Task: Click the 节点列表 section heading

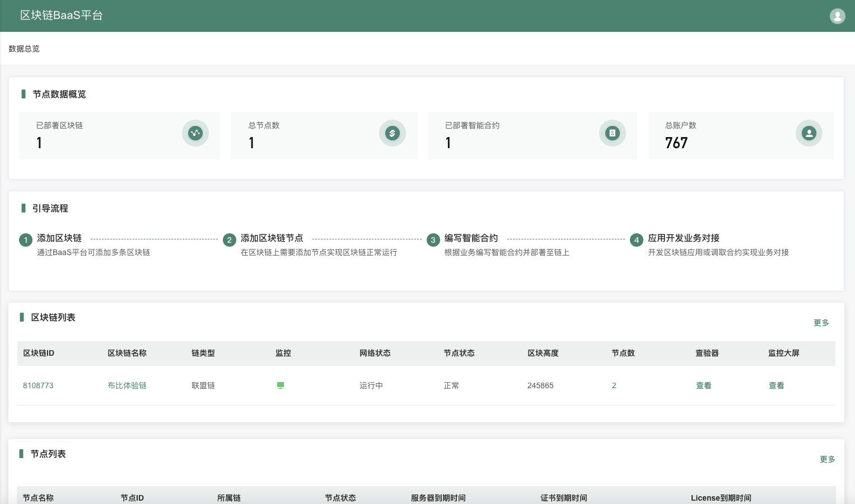Action: click(48, 454)
